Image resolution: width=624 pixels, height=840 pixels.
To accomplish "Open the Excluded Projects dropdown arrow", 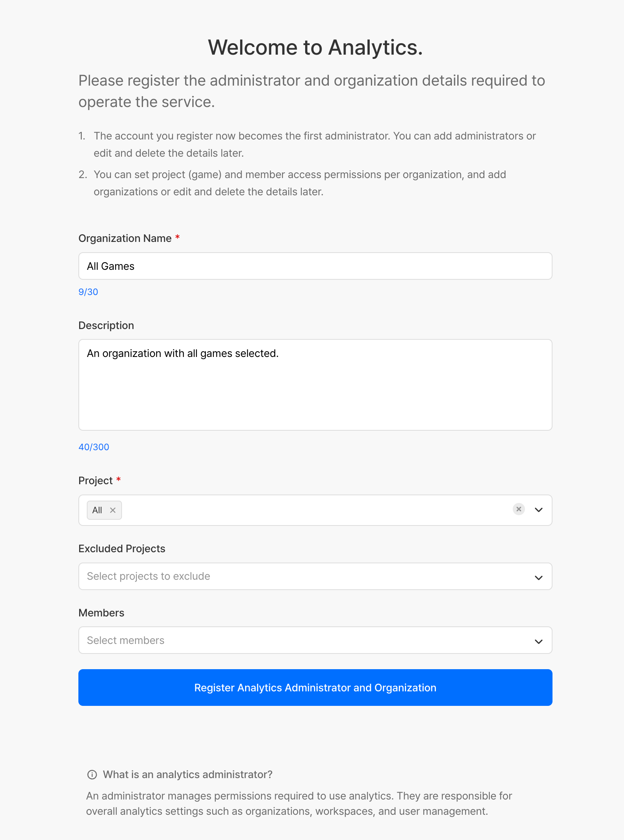I will [x=539, y=577].
